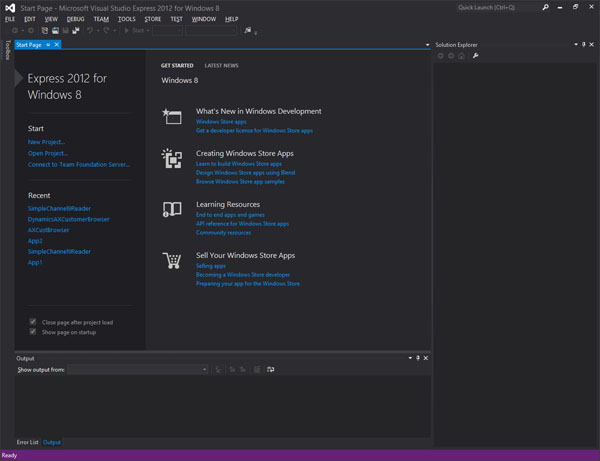Toggle Close page after project load checkbox
Image resolution: width=600 pixels, height=461 pixels.
pyautogui.click(x=33, y=322)
